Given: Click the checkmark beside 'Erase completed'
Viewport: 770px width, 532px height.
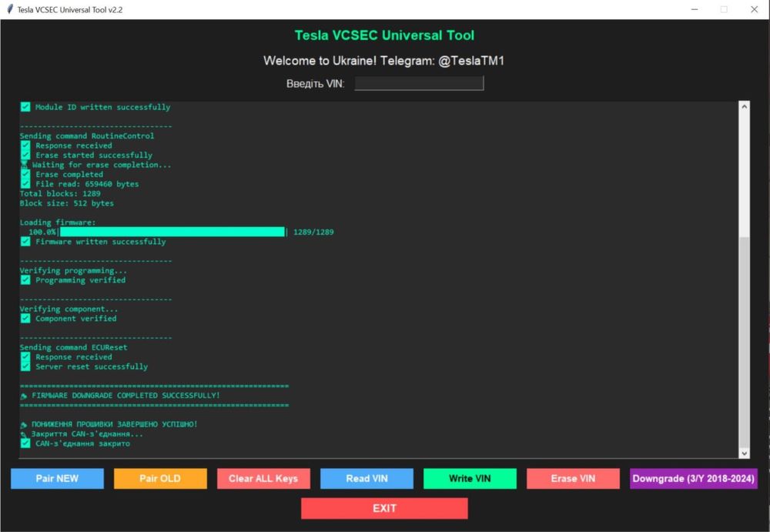Looking at the screenshot, I should 25,174.
